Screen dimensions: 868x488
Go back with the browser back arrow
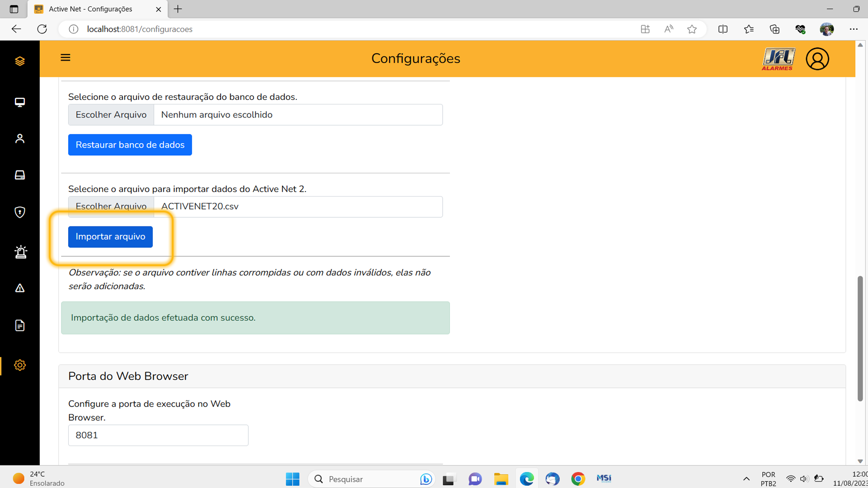(x=16, y=29)
